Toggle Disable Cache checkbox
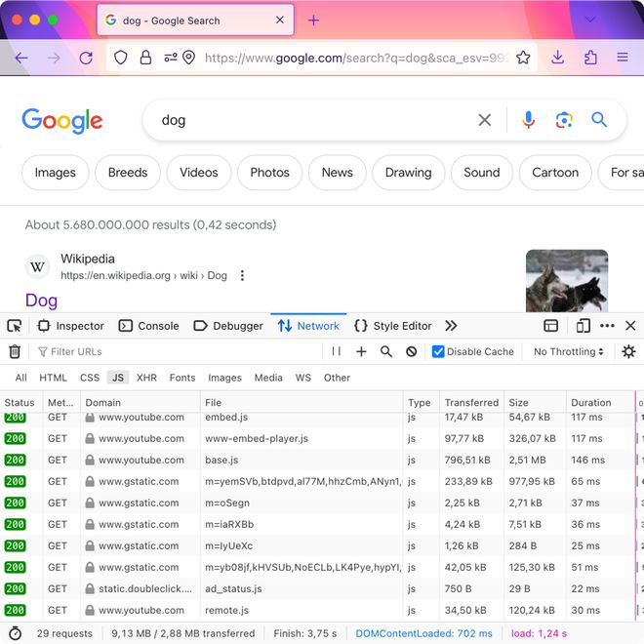This screenshot has width=644, height=644. coord(438,351)
